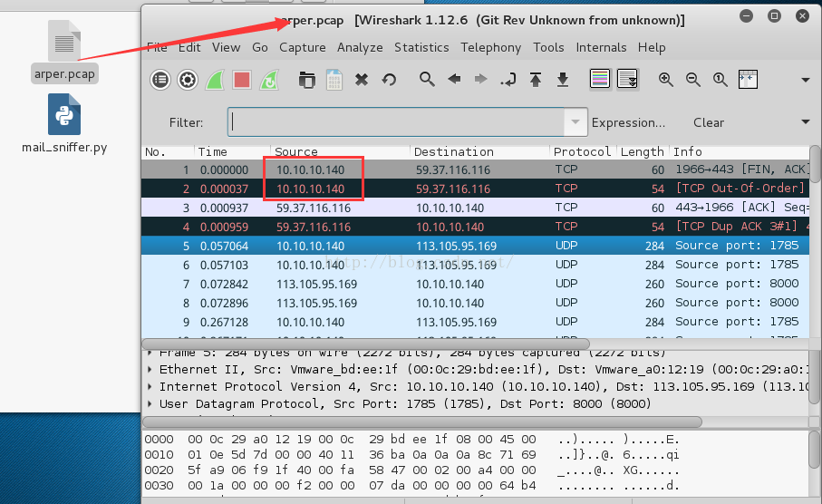The width and height of the screenshot is (822, 504).
Task: Open the Edit menu
Action: [189, 48]
